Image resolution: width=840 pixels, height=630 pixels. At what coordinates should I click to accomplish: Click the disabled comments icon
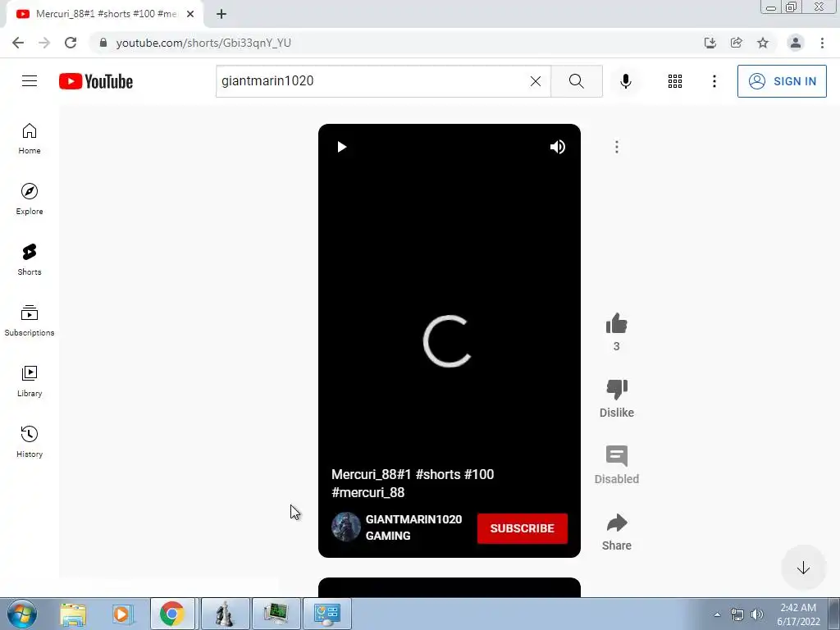[617, 456]
